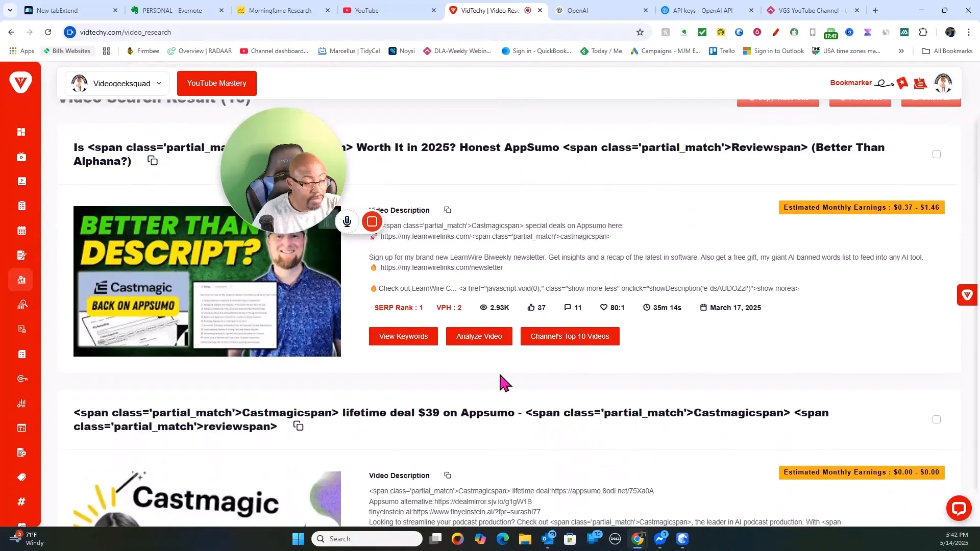
Task: Open the calendar icon in sidebar
Action: pos(21,231)
